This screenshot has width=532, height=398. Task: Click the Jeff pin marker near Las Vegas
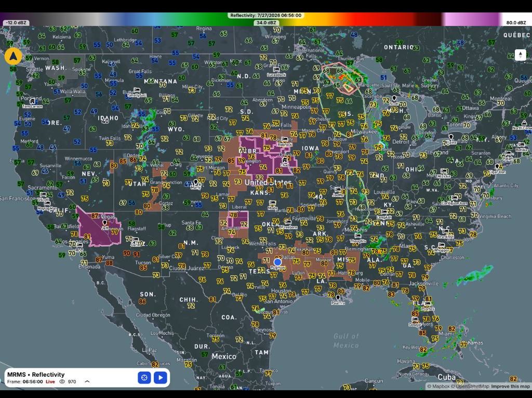[105, 223]
